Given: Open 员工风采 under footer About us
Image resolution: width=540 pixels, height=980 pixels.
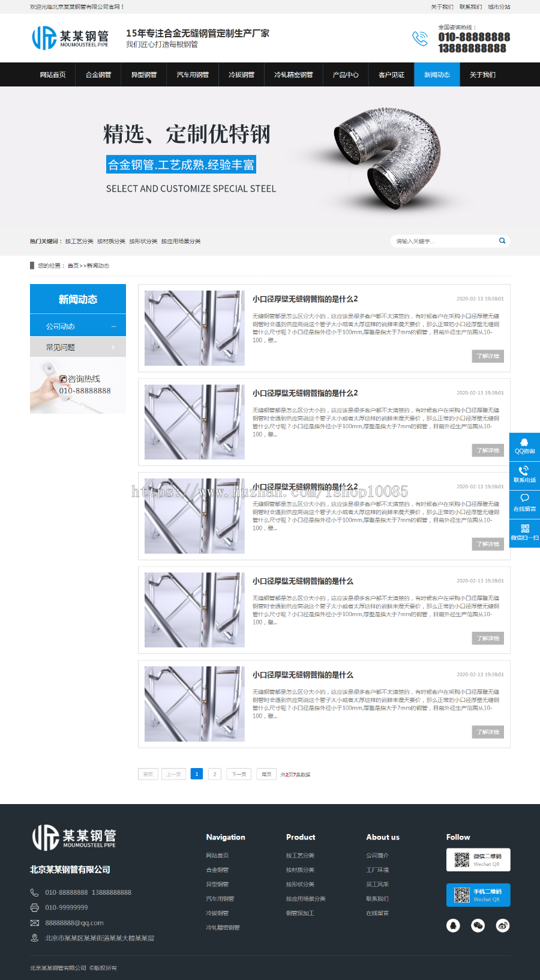Looking at the screenshot, I should [377, 885].
